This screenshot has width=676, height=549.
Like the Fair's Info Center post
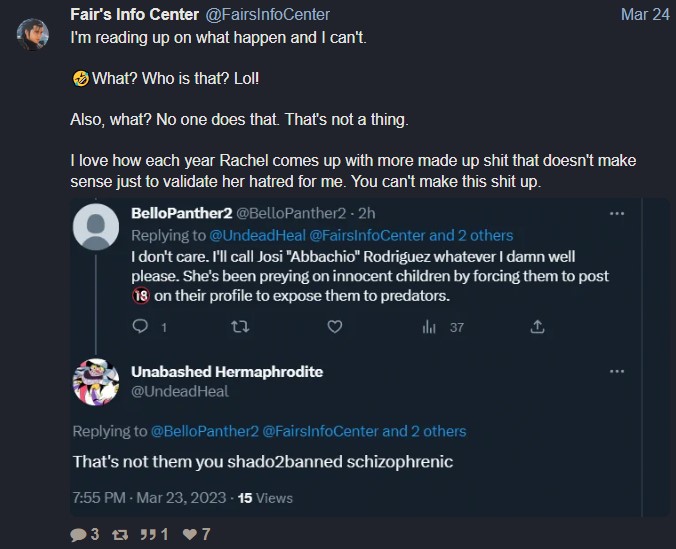[x=190, y=535]
